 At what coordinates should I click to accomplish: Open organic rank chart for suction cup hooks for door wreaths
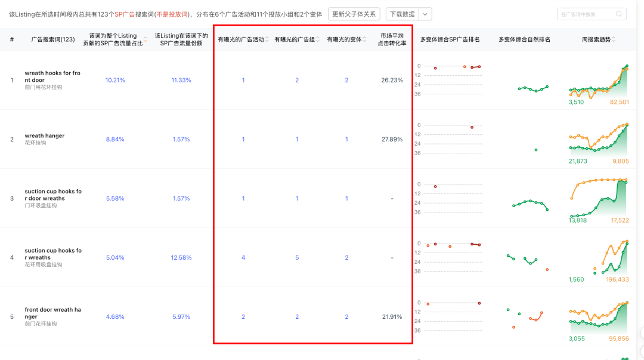pos(530,205)
